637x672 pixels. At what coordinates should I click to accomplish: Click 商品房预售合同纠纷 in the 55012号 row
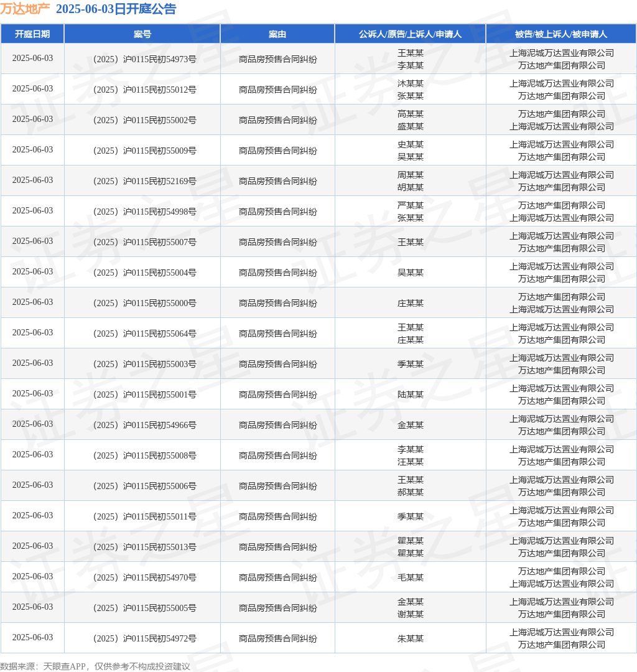277,90
